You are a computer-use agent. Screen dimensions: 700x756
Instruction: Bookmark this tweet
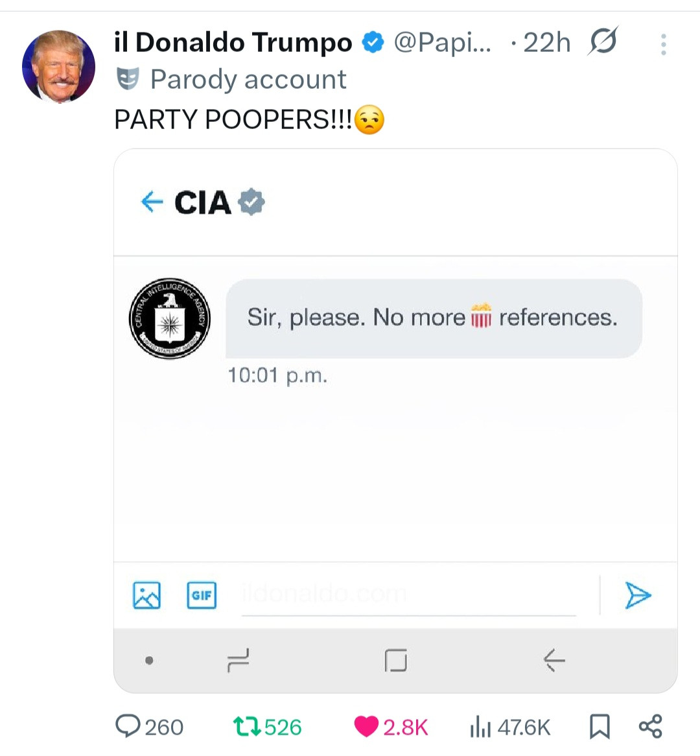600,726
